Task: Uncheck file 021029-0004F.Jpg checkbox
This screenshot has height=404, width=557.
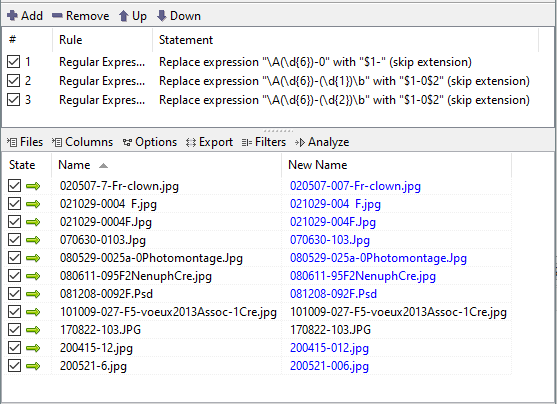Action: tap(15, 222)
